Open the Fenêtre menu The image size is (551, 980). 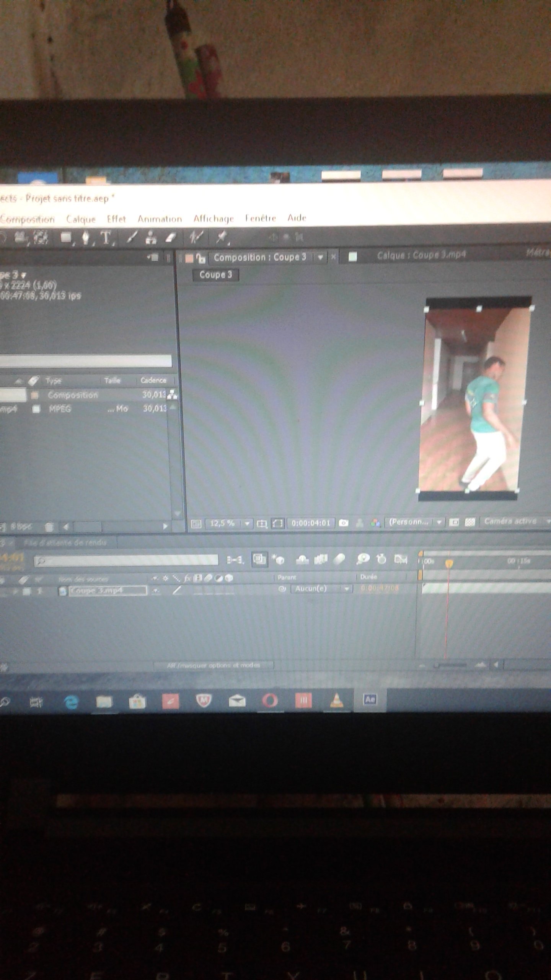pyautogui.click(x=261, y=218)
